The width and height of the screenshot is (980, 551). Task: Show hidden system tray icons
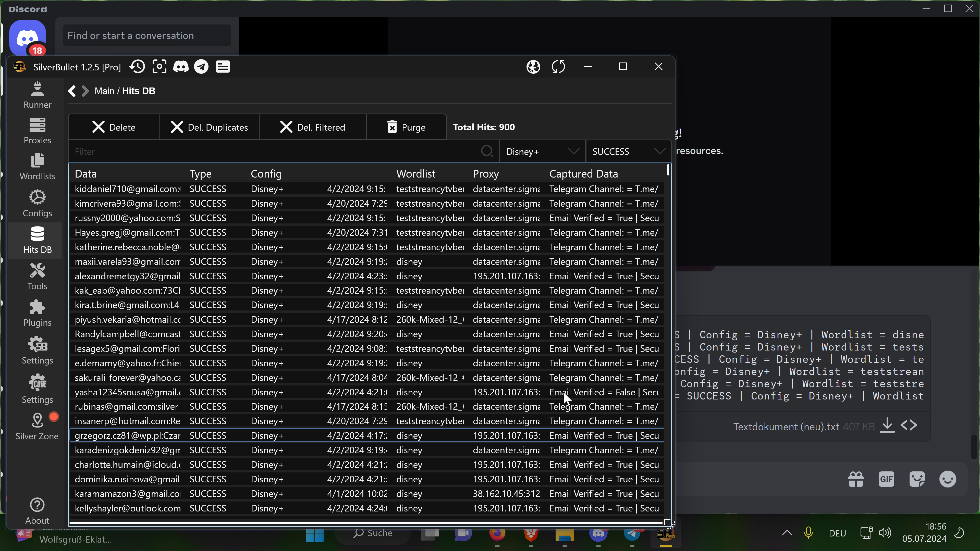pyautogui.click(x=787, y=533)
